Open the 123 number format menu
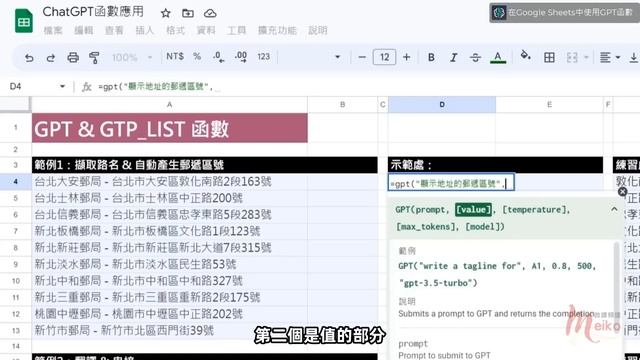The image size is (640, 360). tap(264, 57)
